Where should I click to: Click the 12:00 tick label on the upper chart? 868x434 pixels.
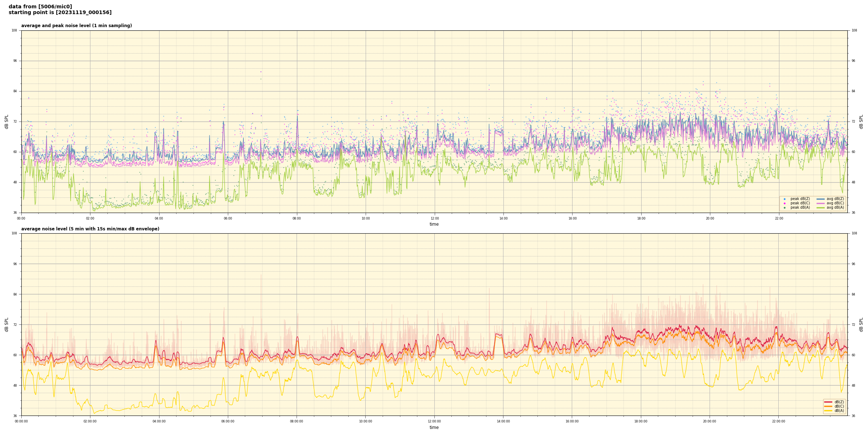click(434, 218)
